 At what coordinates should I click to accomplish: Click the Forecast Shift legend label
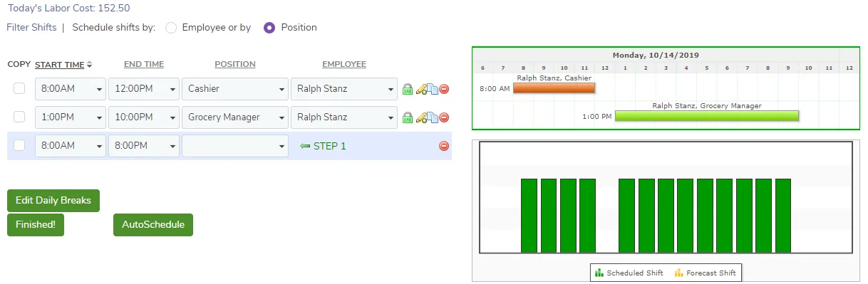712,273
